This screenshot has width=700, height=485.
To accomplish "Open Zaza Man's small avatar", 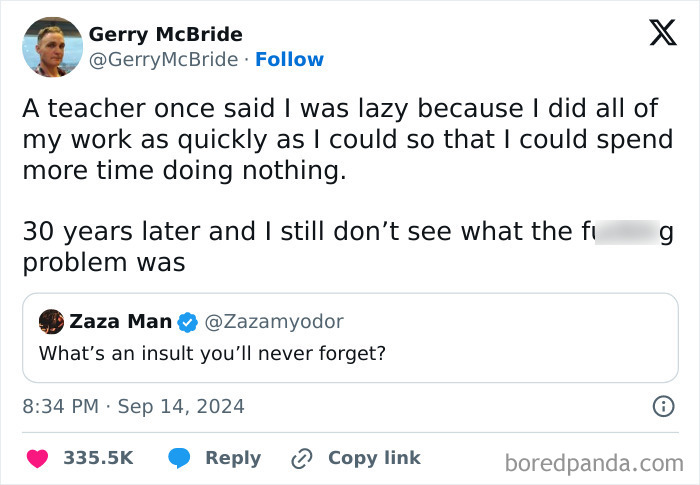I will (x=51, y=322).
